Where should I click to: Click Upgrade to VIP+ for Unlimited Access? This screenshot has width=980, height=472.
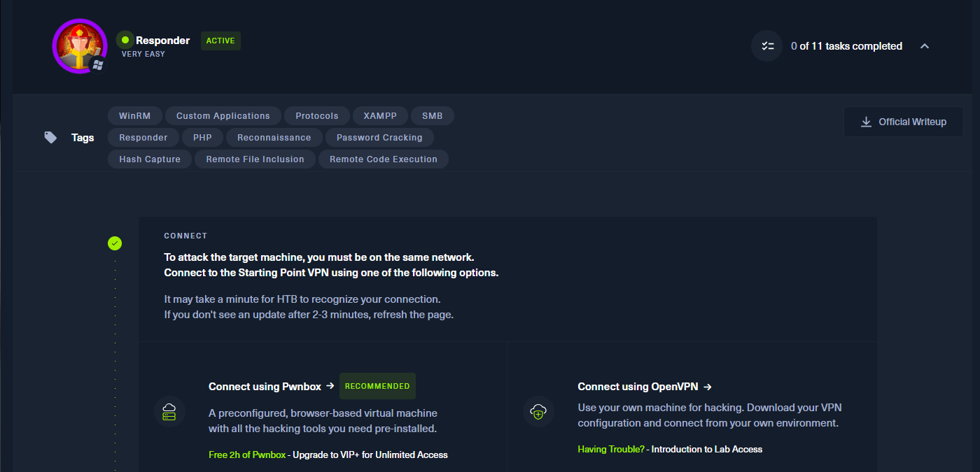[370, 455]
